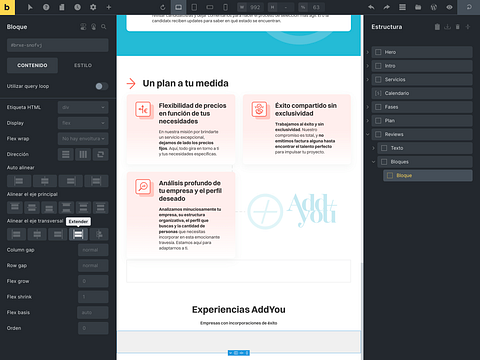Image resolution: width=480 pixels, height=360 pixels.
Task: Select the pointer/cursor tool in top toolbar
Action: coord(30,7)
